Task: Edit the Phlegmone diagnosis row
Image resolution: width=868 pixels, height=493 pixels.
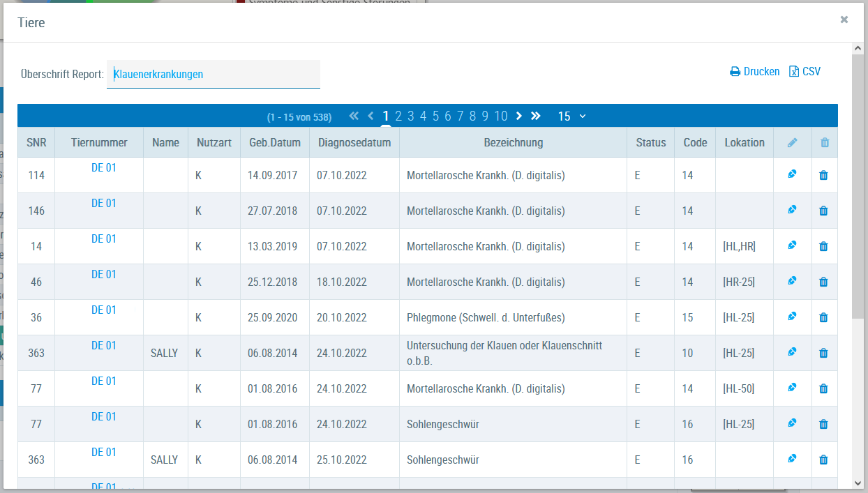Action: coord(792,317)
